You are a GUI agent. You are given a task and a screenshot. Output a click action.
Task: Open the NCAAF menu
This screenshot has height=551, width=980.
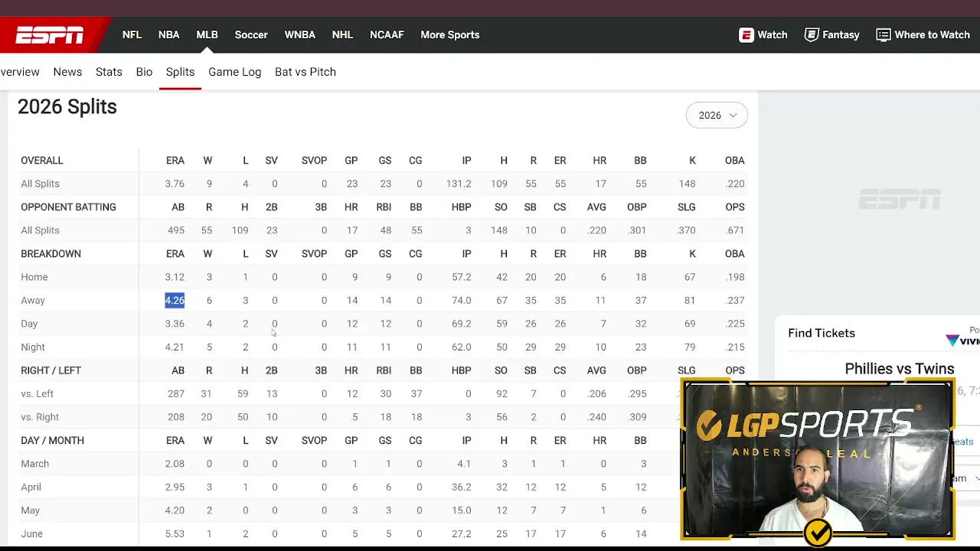tap(387, 34)
